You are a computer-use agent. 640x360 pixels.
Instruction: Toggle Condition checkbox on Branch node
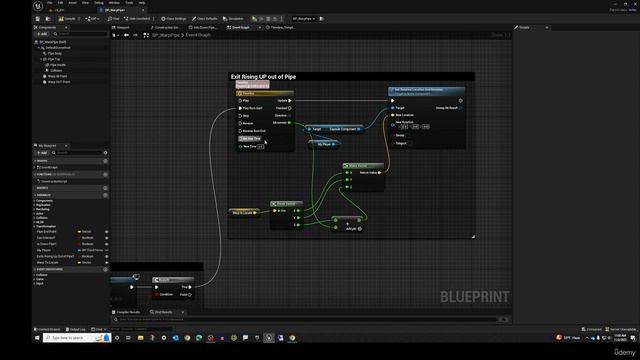[x=157, y=294]
